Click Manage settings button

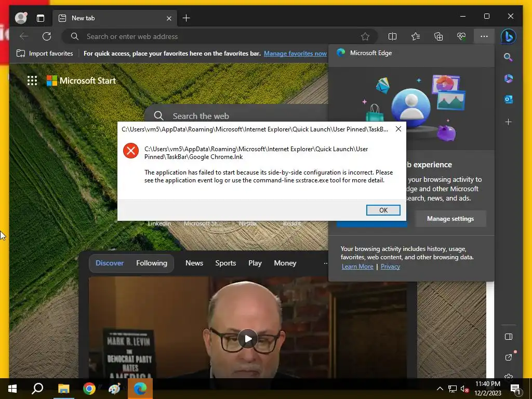coord(450,219)
